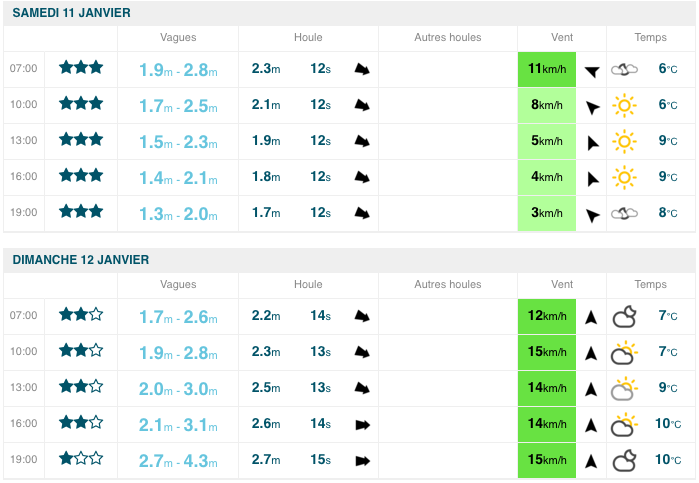Image resolution: width=699 pixels, height=483 pixels.
Task: Click the Sunday 13:00 time label
Action: click(24, 388)
